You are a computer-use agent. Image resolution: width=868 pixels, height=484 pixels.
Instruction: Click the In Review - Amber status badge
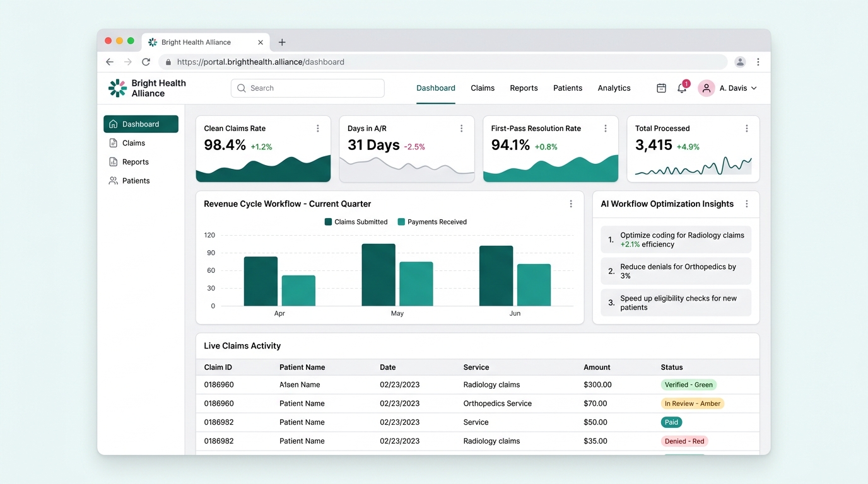pos(693,403)
